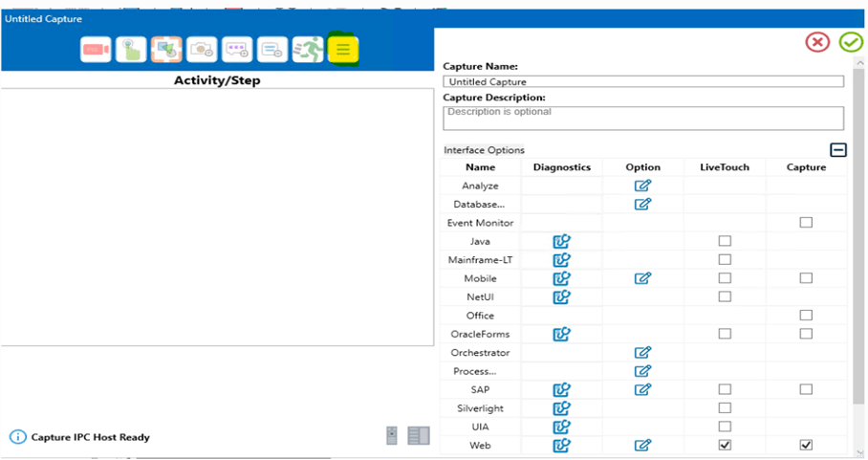This screenshot has width=868, height=460.
Task: Enable the Mobile LiveTouch checkbox
Action: [725, 278]
